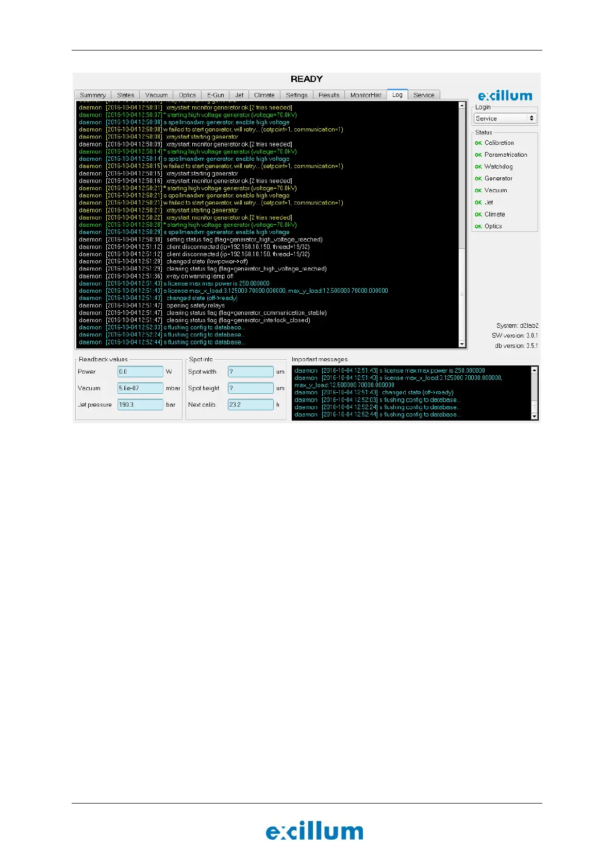Click the log scrollbar down arrow
This screenshot has height=868, width=614.
pyautogui.click(x=462, y=344)
